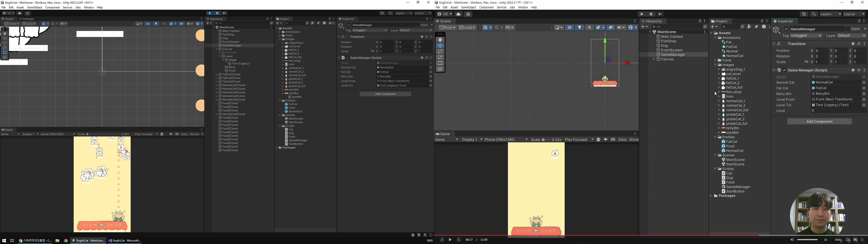This screenshot has width=868, height=244.
Task: Open Undo History in the right Unity toolbar
Action: (804, 14)
